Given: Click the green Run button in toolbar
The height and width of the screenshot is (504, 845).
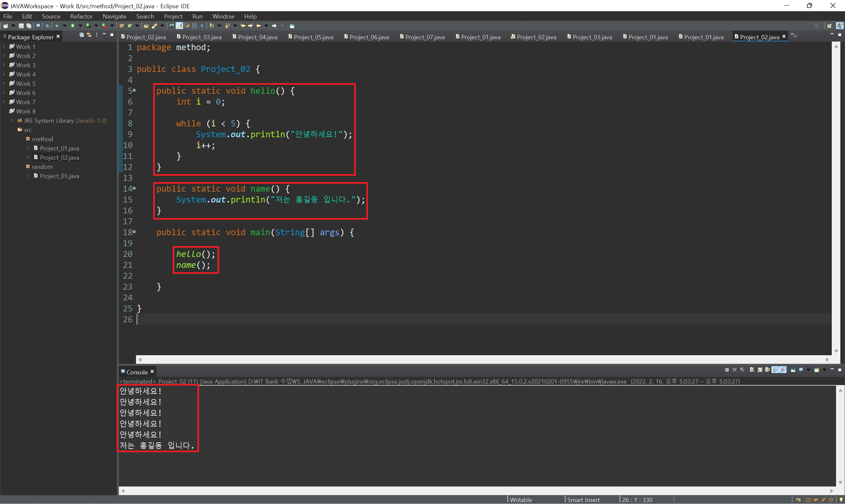Looking at the screenshot, I should pos(72,26).
